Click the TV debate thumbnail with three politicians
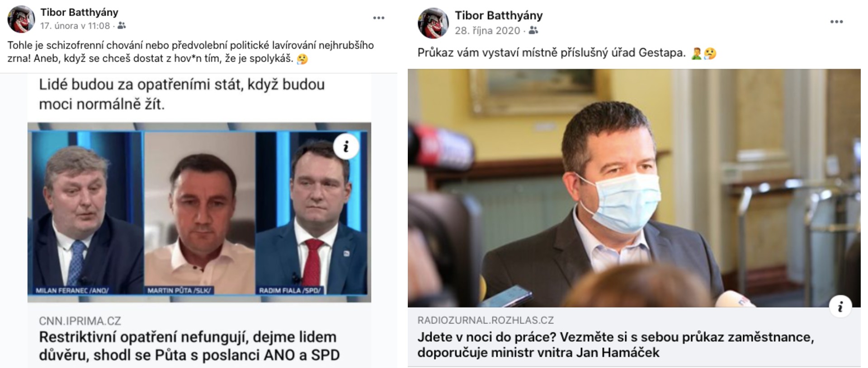868x368 pixels. pyautogui.click(x=199, y=212)
